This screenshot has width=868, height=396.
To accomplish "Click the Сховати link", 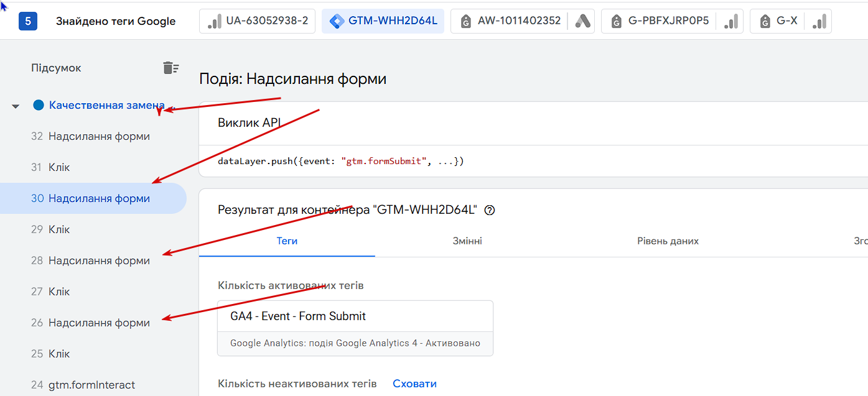I will click(414, 384).
